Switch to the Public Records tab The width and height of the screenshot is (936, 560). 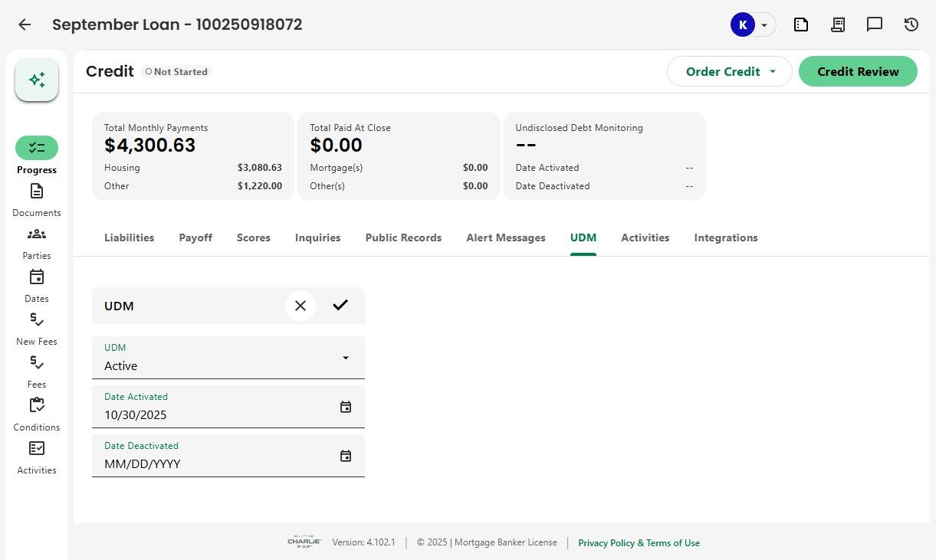[x=403, y=237]
